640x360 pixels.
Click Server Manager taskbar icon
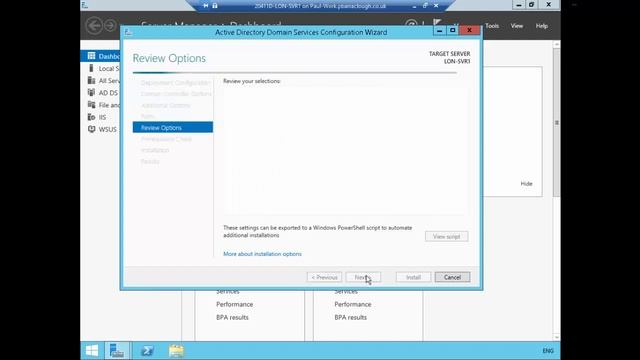117,351
